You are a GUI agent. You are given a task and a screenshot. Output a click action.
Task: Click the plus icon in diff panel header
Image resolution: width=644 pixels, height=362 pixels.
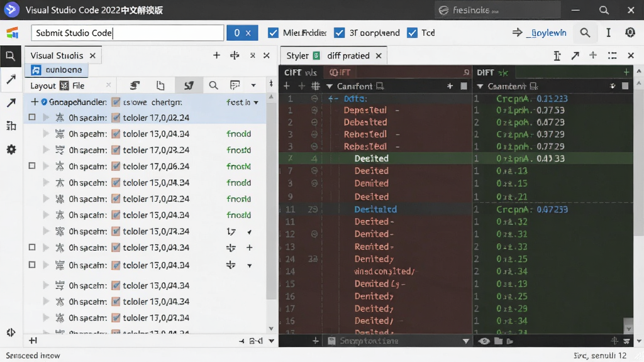click(x=593, y=55)
